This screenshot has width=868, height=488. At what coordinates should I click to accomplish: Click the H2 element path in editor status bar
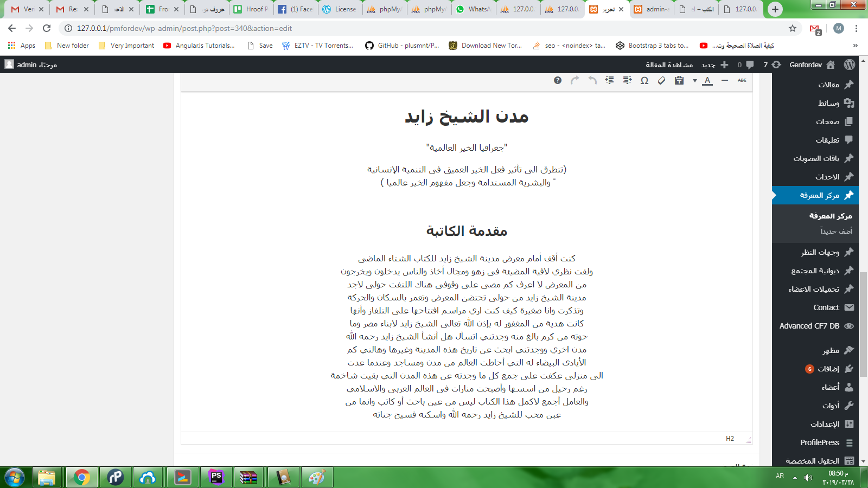[x=730, y=439]
